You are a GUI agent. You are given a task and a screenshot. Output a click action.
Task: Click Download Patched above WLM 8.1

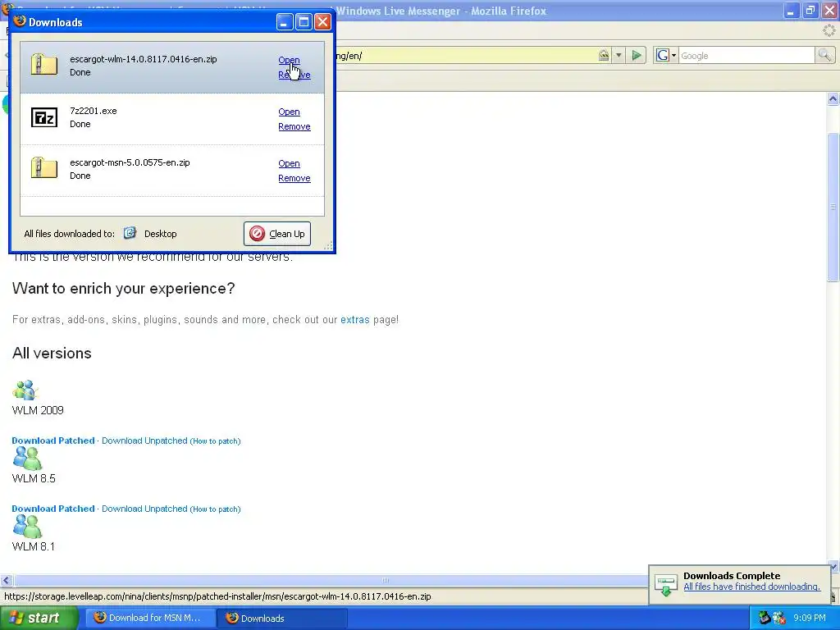point(53,509)
